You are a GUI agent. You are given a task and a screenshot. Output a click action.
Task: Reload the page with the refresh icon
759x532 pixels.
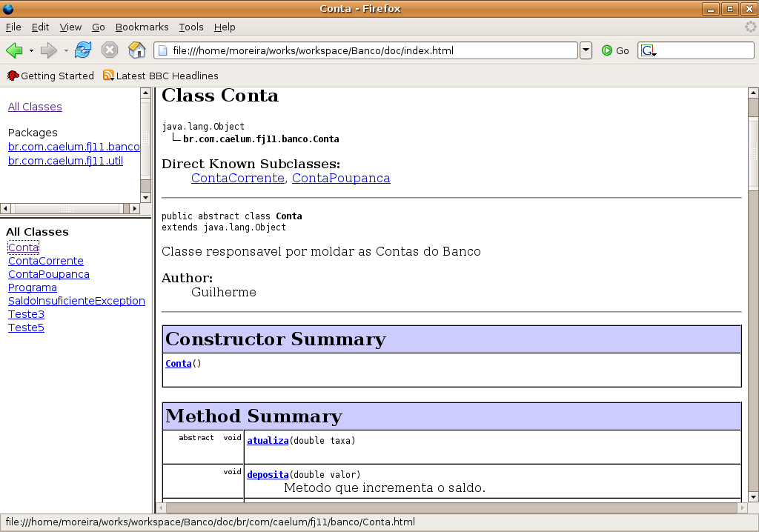(83, 50)
